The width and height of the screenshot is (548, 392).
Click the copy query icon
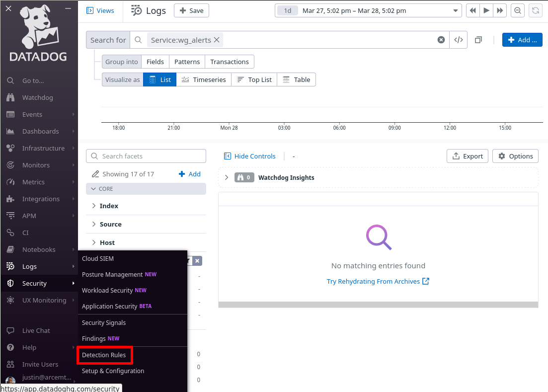tap(478, 40)
